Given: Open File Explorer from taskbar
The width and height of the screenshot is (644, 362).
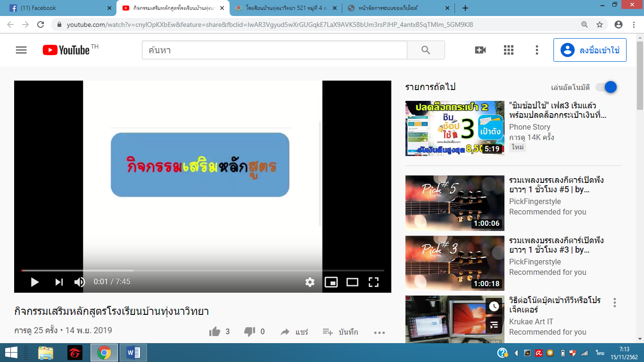Looking at the screenshot, I should (46, 353).
